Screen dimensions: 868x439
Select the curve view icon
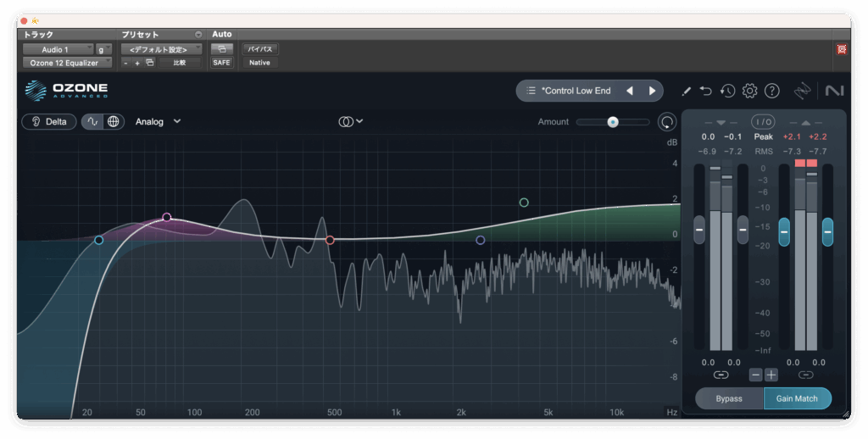[92, 121]
